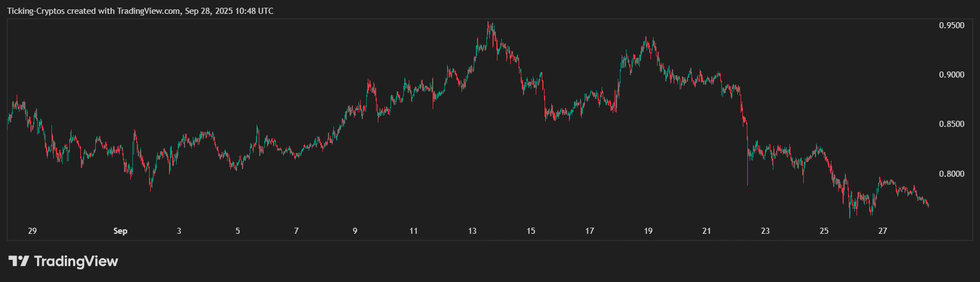Screen dimensions: 980x282
Task: Click date 21 on the time axis
Action: click(706, 231)
